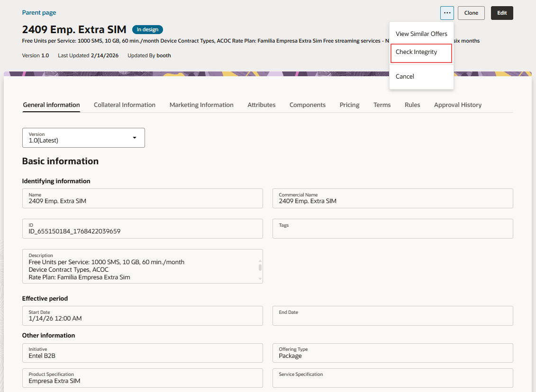536x392 pixels.
Task: Click the End Date field
Action: [x=393, y=316]
